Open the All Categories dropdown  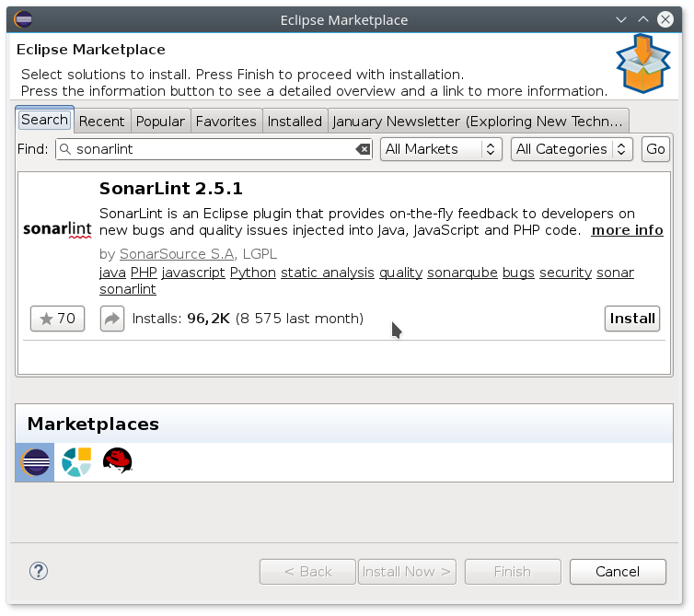click(x=572, y=149)
